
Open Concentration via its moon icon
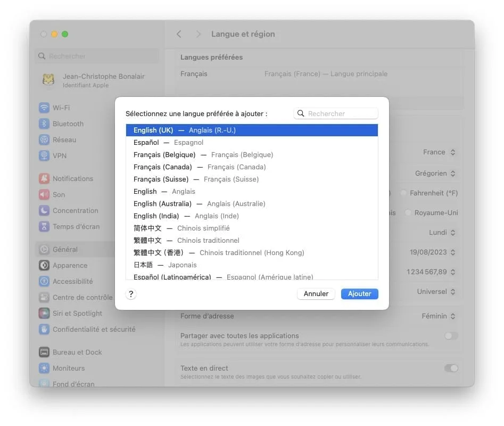44,210
